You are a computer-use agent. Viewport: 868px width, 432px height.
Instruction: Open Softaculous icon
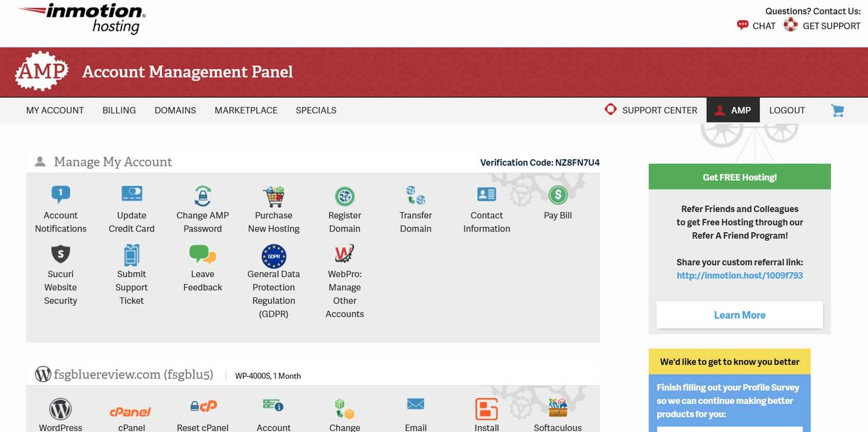558,408
